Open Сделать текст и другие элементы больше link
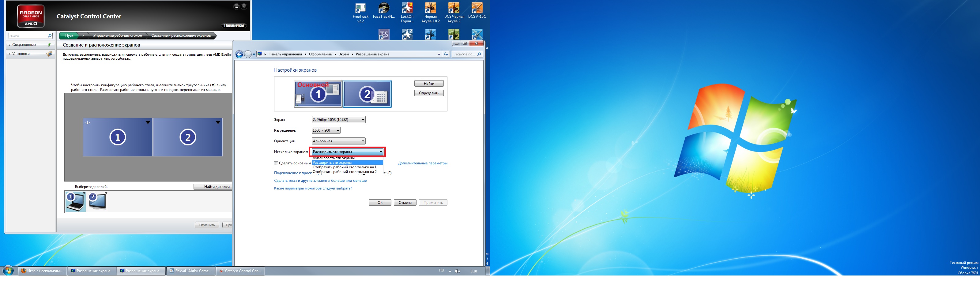The width and height of the screenshot is (980, 281). pyautogui.click(x=320, y=181)
